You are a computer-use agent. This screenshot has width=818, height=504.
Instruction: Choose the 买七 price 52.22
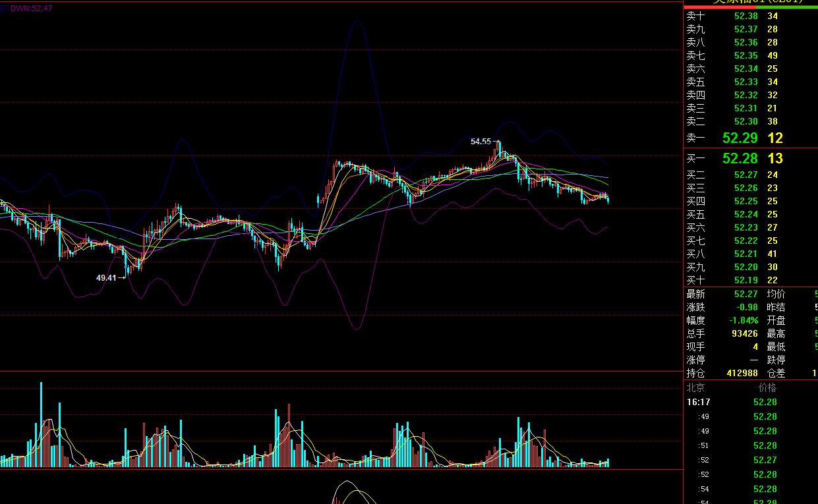pyautogui.click(x=746, y=240)
